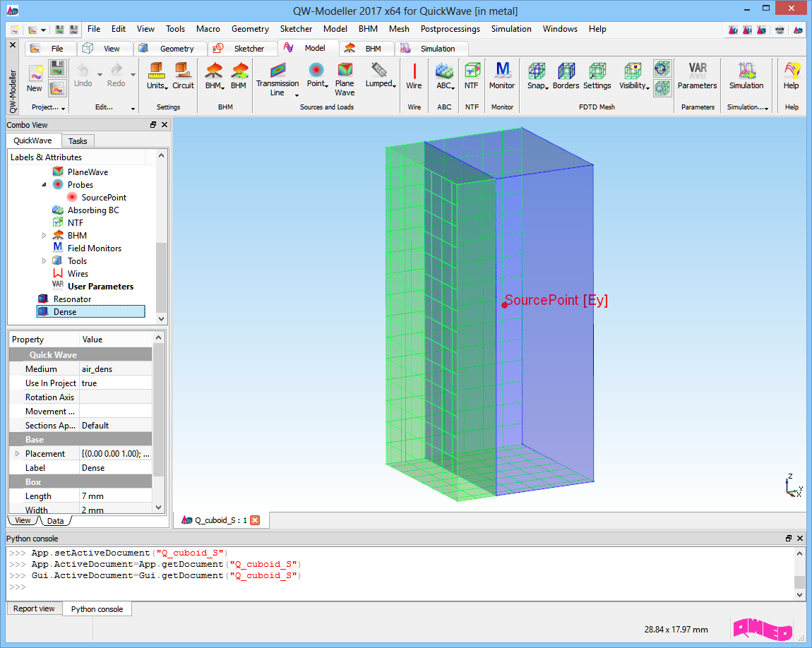Expand the Tools tree node
The height and width of the screenshot is (648, 812).
pyautogui.click(x=44, y=261)
